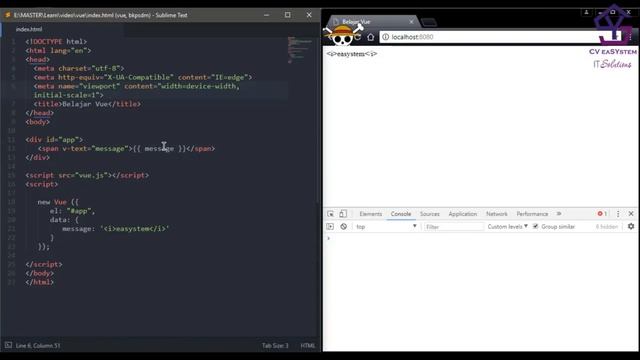Expand more DevTools tabs chevron
The width and height of the screenshot is (640, 360).
tap(559, 214)
